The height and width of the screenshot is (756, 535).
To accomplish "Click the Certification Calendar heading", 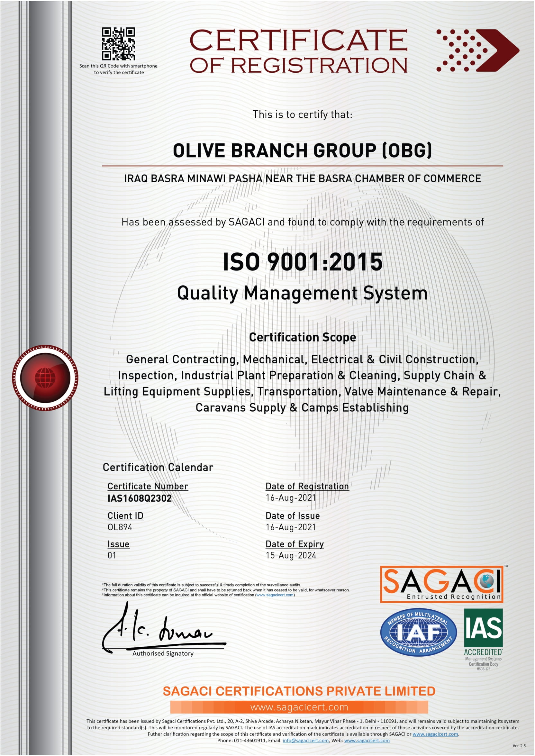I will pos(158,467).
